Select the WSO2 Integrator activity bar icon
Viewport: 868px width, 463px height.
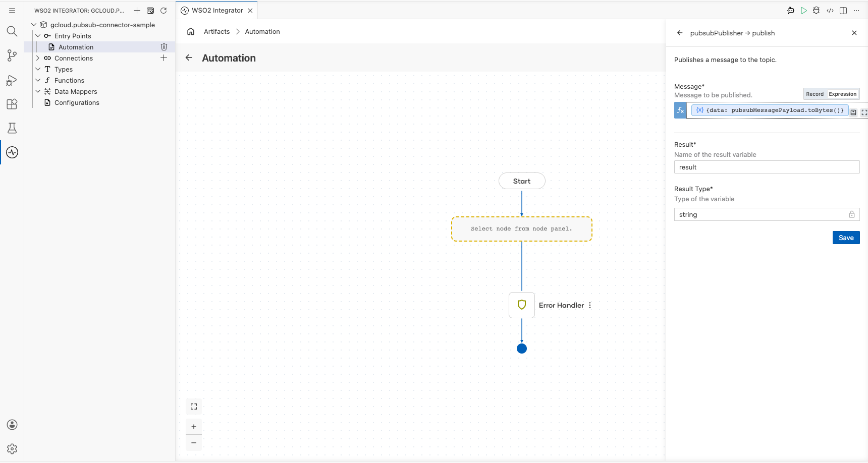click(12, 152)
